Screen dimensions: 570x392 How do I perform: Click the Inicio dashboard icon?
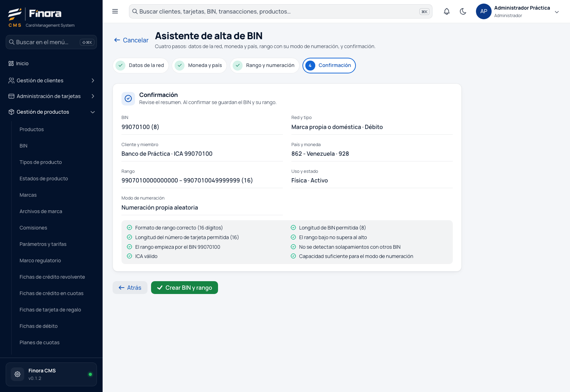coord(11,63)
